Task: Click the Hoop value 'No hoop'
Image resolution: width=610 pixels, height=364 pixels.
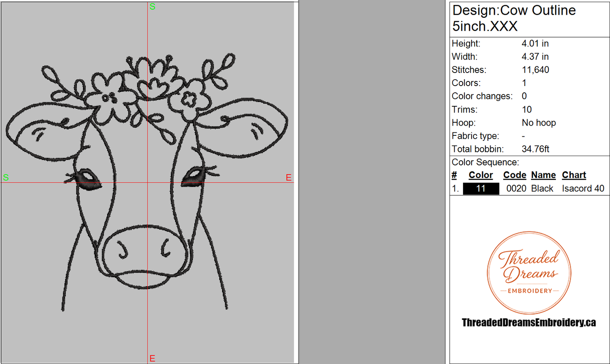Action: [x=539, y=123]
